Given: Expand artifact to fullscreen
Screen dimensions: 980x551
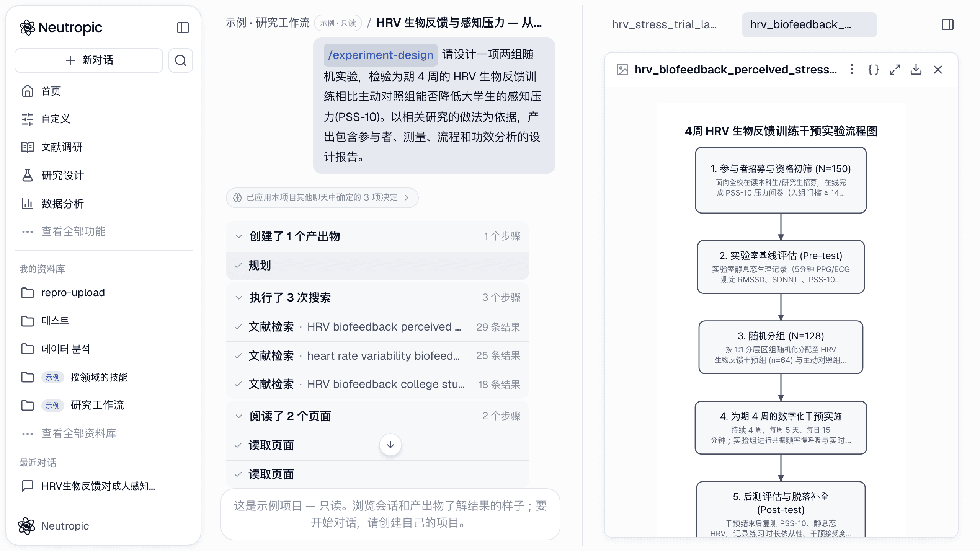Looking at the screenshot, I should (895, 69).
